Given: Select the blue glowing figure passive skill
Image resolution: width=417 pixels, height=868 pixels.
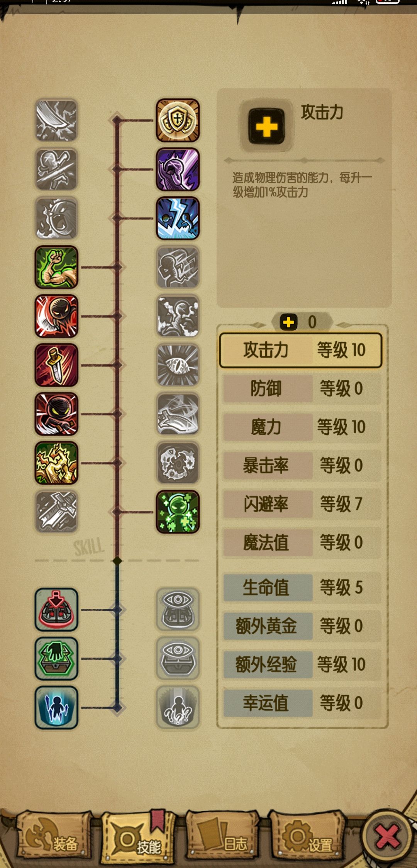Looking at the screenshot, I should click(56, 708).
